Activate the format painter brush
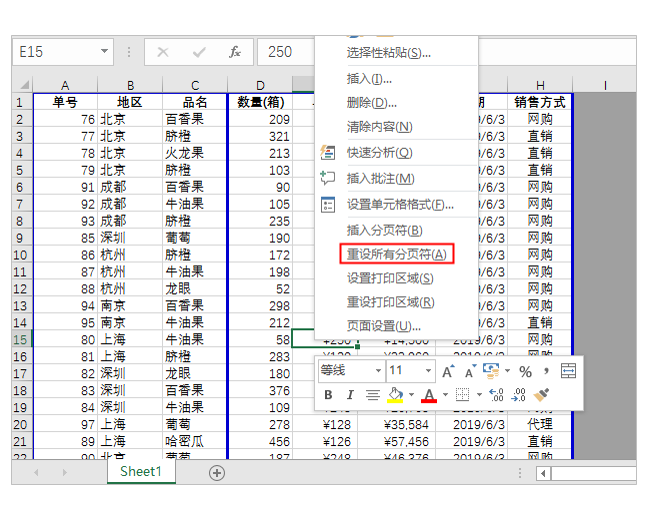 (541, 394)
